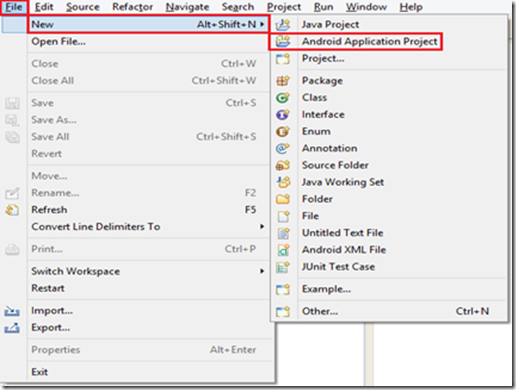Viewport: 516px width, 390px height.
Task: Open the Navigate menu
Action: 187,7
